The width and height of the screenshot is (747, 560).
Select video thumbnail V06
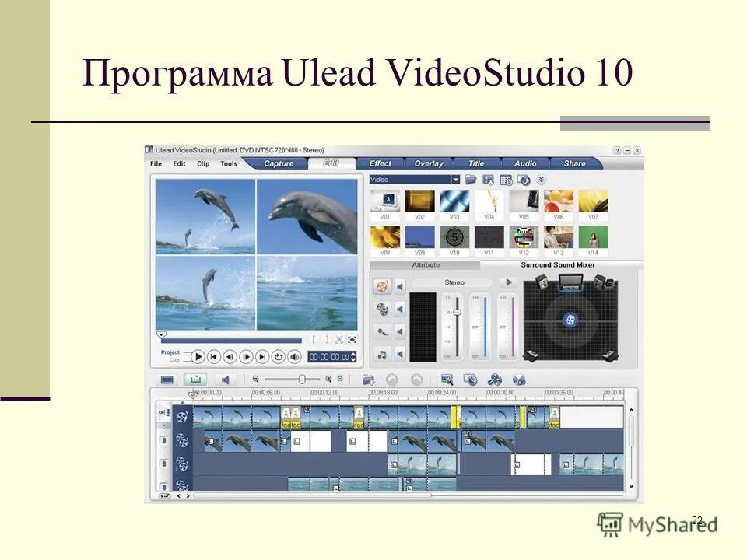[559, 201]
